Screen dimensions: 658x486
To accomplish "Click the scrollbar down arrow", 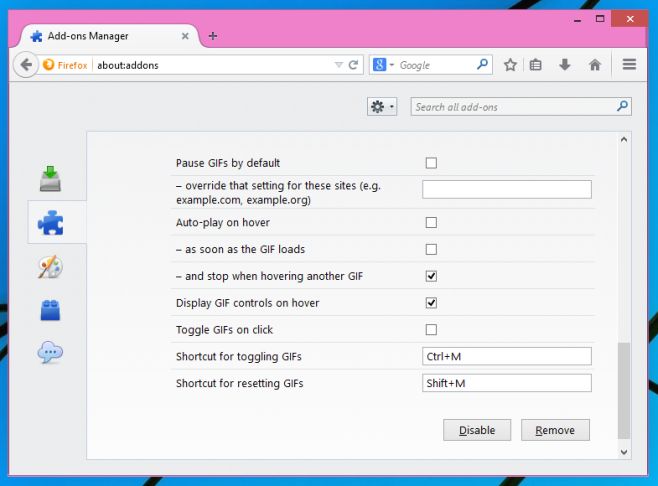I will point(624,452).
